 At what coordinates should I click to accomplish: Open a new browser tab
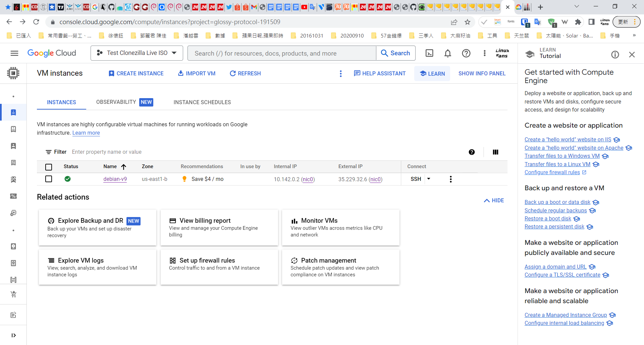pyautogui.click(x=540, y=7)
